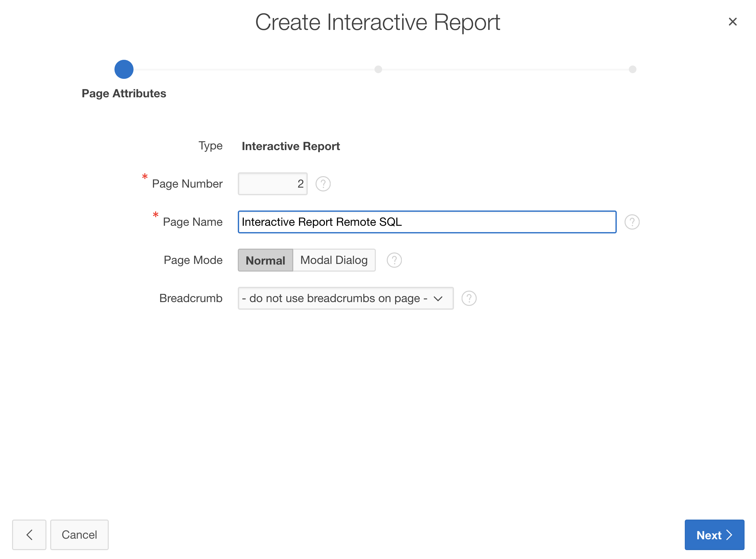Screen dimensions: 756x559
Task: Switch page mode to Modal Dialog
Action: click(x=333, y=260)
